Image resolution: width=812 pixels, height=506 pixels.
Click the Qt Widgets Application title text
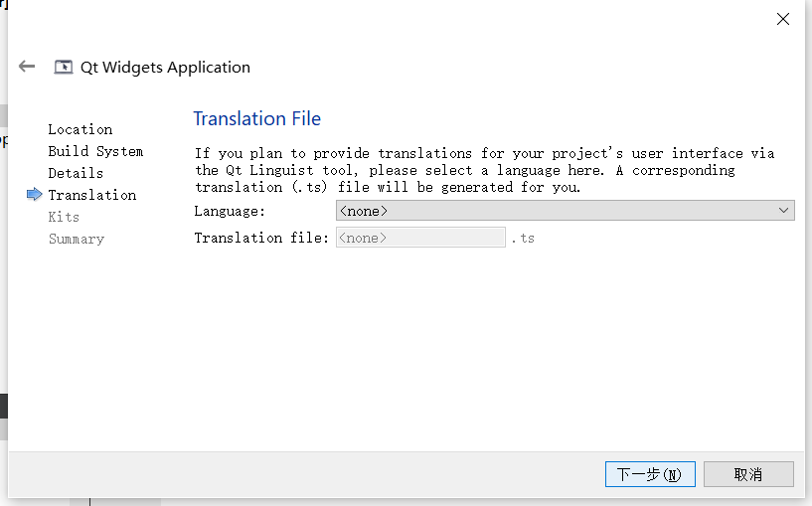[x=165, y=68]
